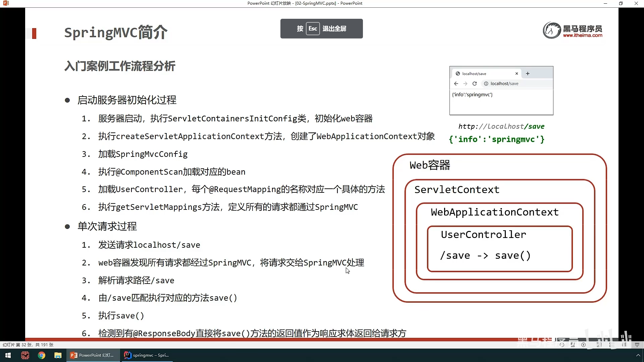This screenshot has height=362, width=644.
Task: Switch to the springmvc IntelliJ window
Action: click(x=147, y=355)
